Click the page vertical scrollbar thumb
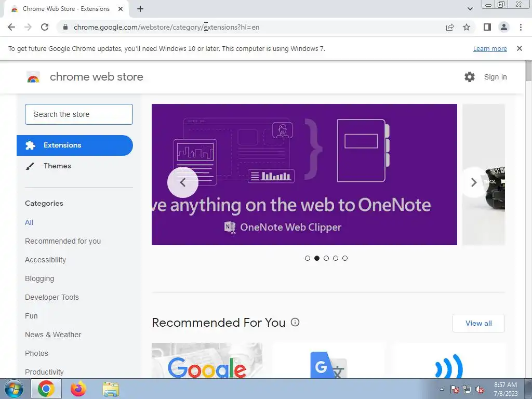This screenshot has height=399, width=532. pyautogui.click(x=528, y=71)
